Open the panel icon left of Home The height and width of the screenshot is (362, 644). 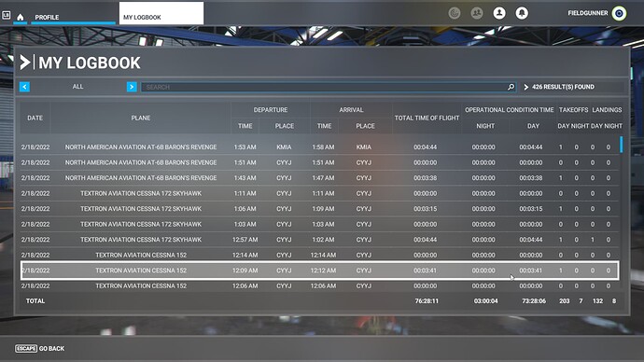[7, 16]
